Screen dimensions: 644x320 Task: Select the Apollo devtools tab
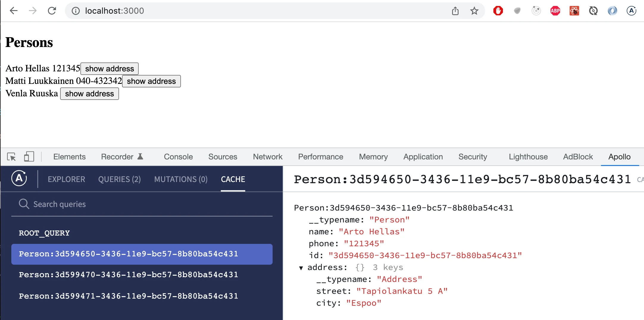click(x=619, y=157)
